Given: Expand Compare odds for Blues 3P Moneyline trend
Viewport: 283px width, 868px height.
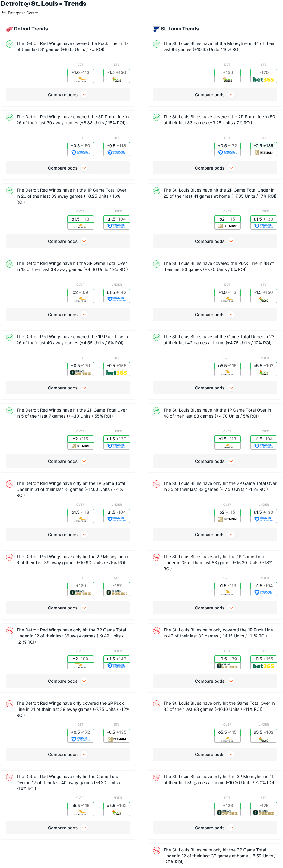Looking at the screenshot, I should (215, 828).
